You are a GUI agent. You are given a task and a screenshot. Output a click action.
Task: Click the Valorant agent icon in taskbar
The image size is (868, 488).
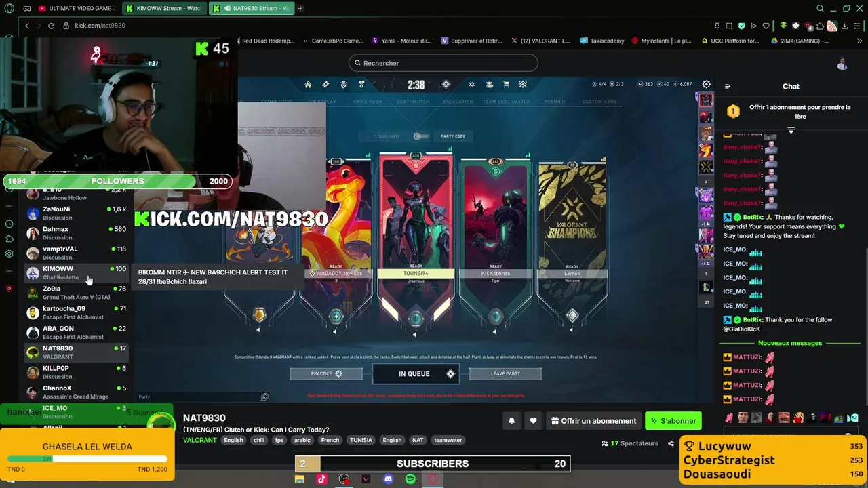(x=366, y=479)
